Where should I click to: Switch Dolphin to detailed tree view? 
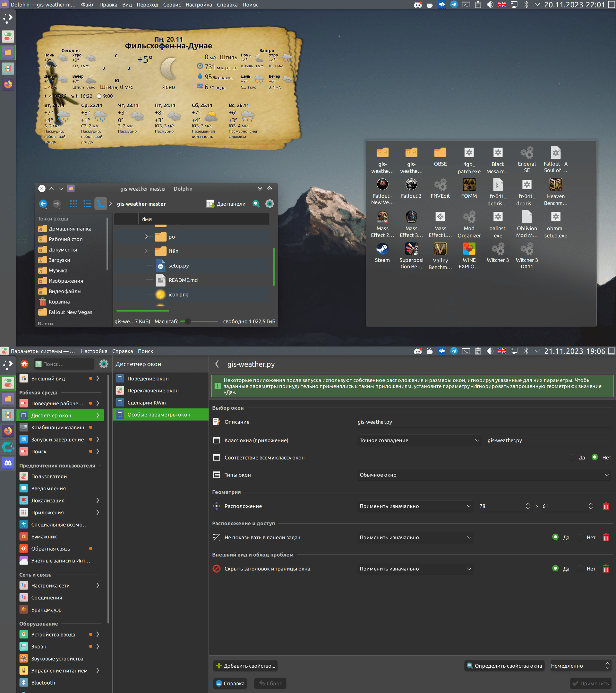pos(100,203)
